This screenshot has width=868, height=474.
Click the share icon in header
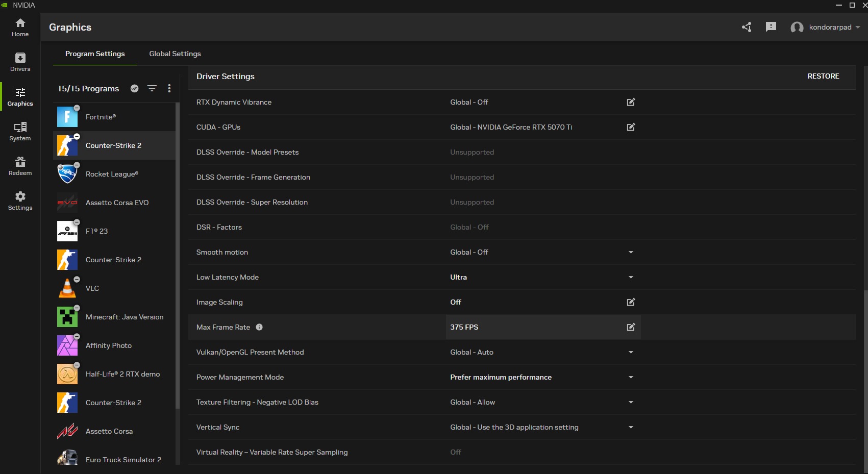[x=747, y=27]
